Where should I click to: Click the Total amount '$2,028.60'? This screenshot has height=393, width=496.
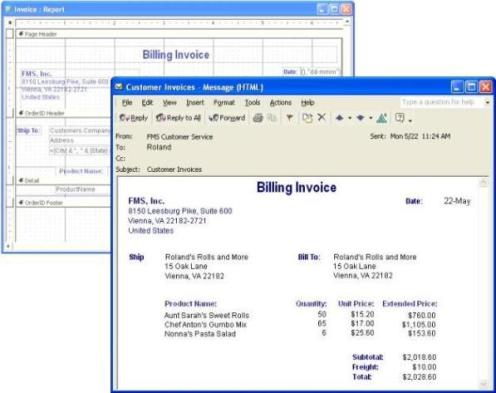[419, 377]
